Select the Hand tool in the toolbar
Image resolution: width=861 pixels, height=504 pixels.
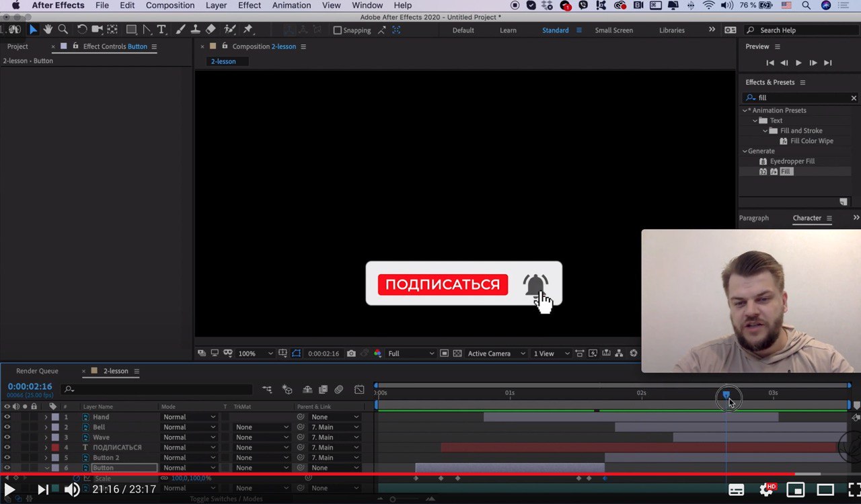[48, 30]
